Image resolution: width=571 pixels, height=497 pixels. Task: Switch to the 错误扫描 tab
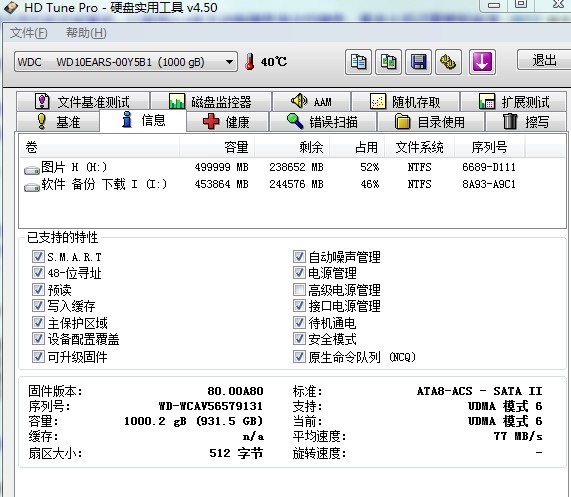coord(323,122)
